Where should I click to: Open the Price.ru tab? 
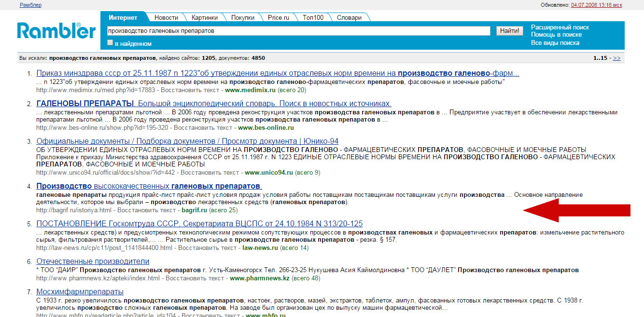pos(279,17)
